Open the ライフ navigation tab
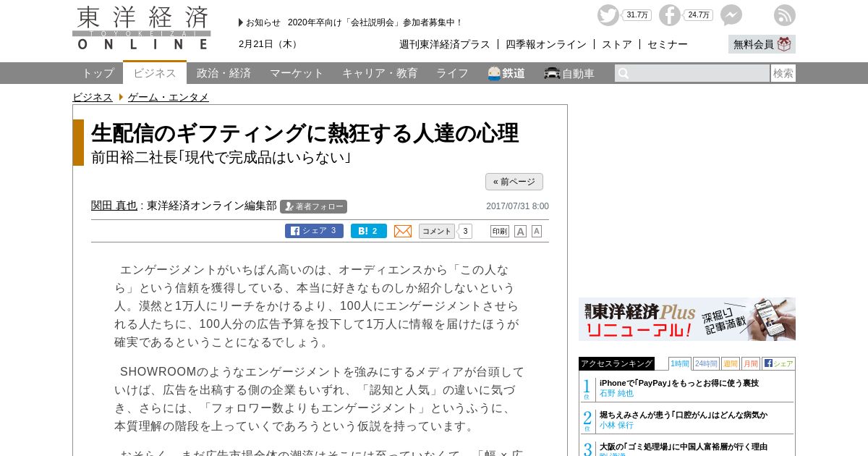The image size is (868, 456). point(452,73)
